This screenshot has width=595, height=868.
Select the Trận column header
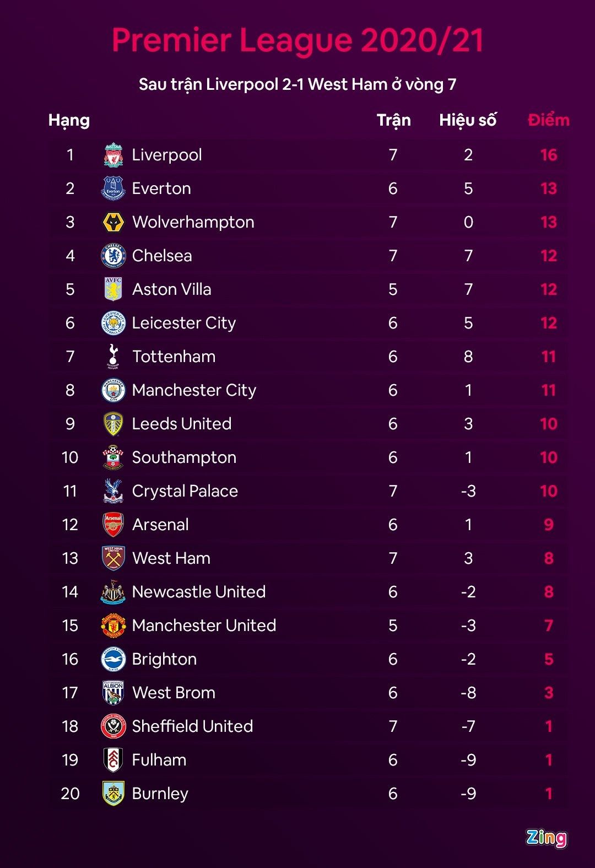393,120
